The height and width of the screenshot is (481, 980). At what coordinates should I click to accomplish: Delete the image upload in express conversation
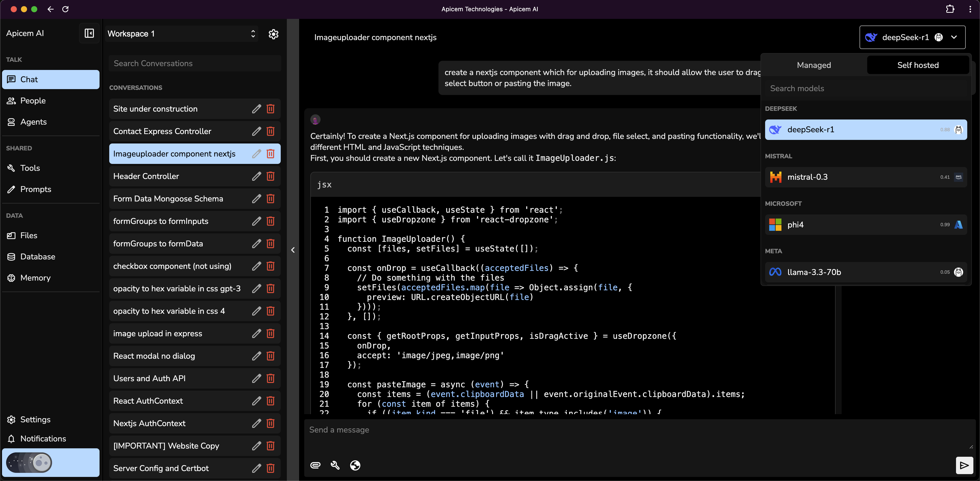[271, 333]
